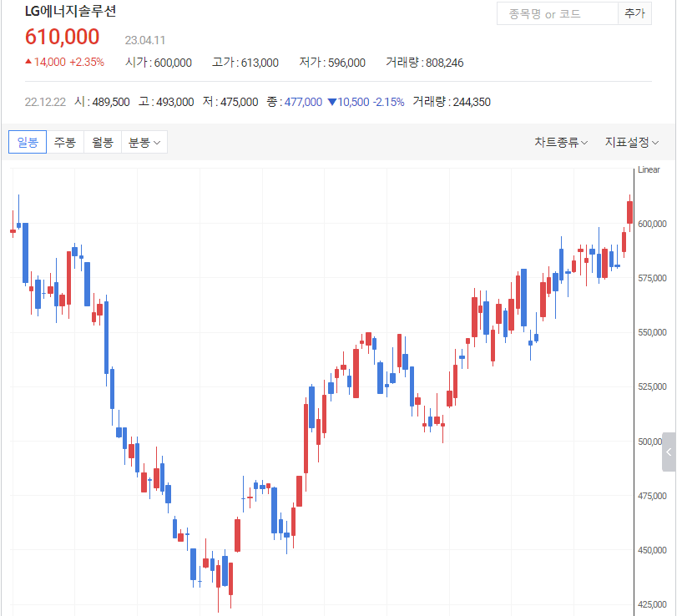Click the 475,000 y-axis label
The width and height of the screenshot is (677, 616).
tap(652, 496)
